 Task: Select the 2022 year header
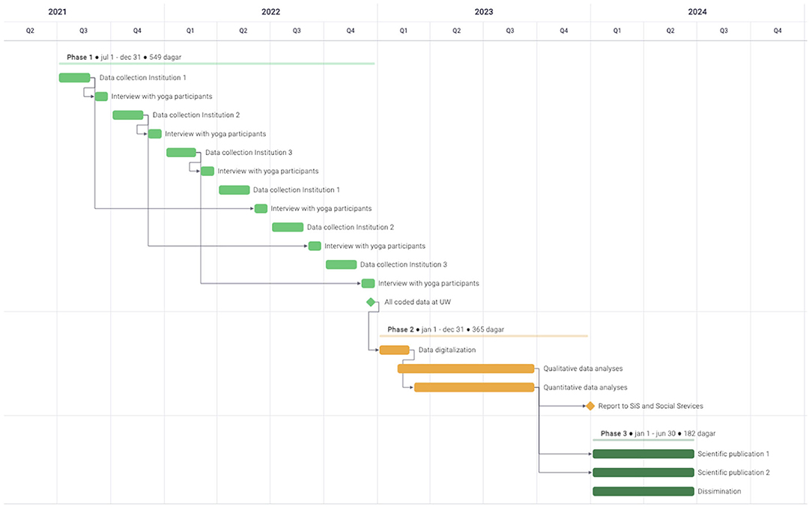(271, 12)
